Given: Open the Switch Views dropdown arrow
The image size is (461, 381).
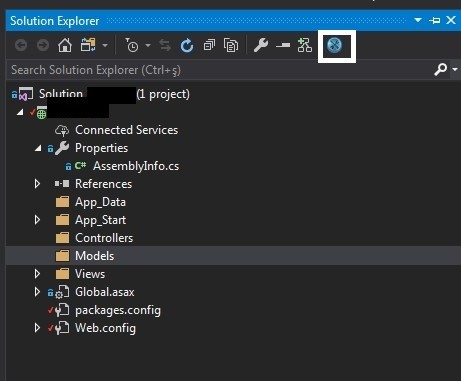Looking at the screenshot, I should click(x=105, y=45).
